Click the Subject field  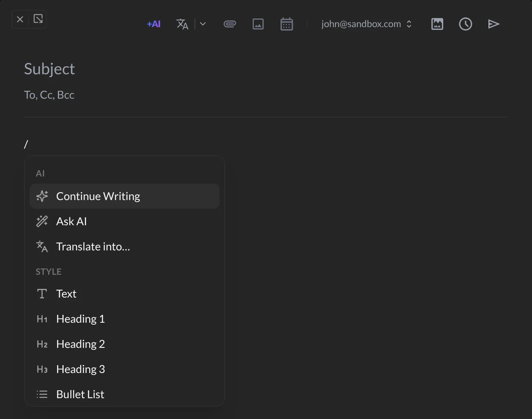point(266,69)
